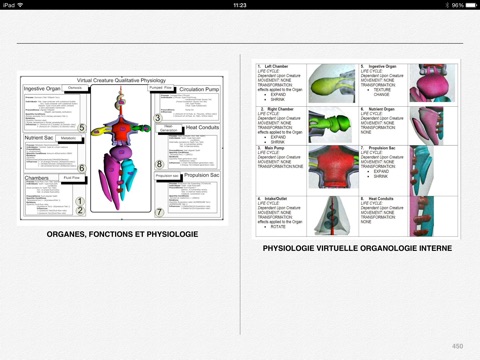
Task: Tap '4. Intake/Outlet' table heading
Action: click(x=273, y=199)
